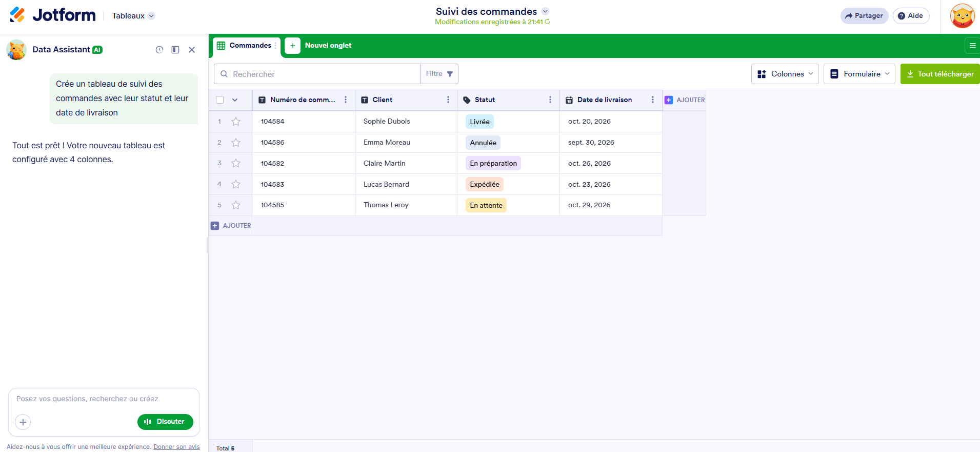Star the row for order 104582
Image resolution: width=980 pixels, height=452 pixels.
tap(236, 163)
